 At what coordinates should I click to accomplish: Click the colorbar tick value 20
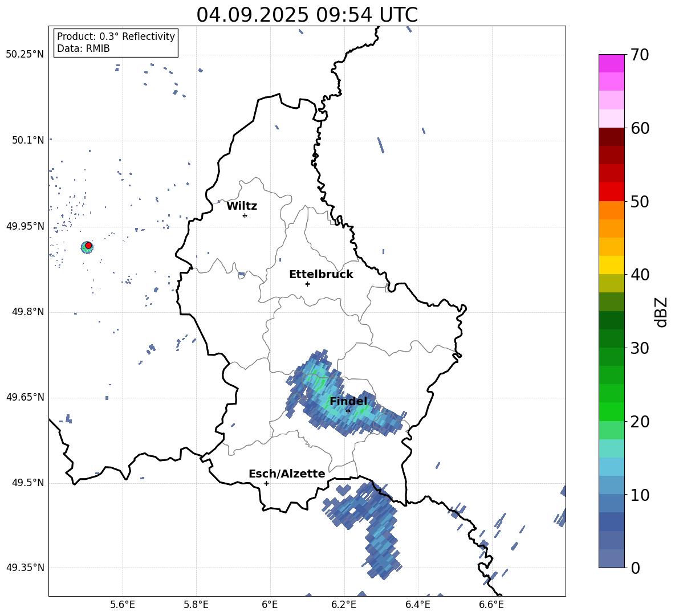click(x=640, y=422)
